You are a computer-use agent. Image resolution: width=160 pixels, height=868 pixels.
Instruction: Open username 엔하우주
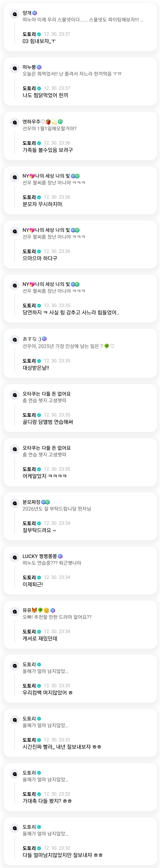pos(31,122)
